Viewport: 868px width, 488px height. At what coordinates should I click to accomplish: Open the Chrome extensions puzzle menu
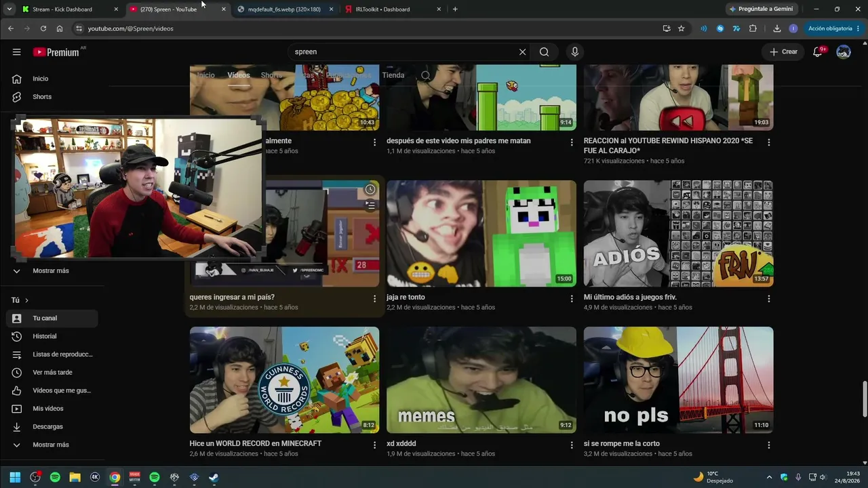click(753, 28)
